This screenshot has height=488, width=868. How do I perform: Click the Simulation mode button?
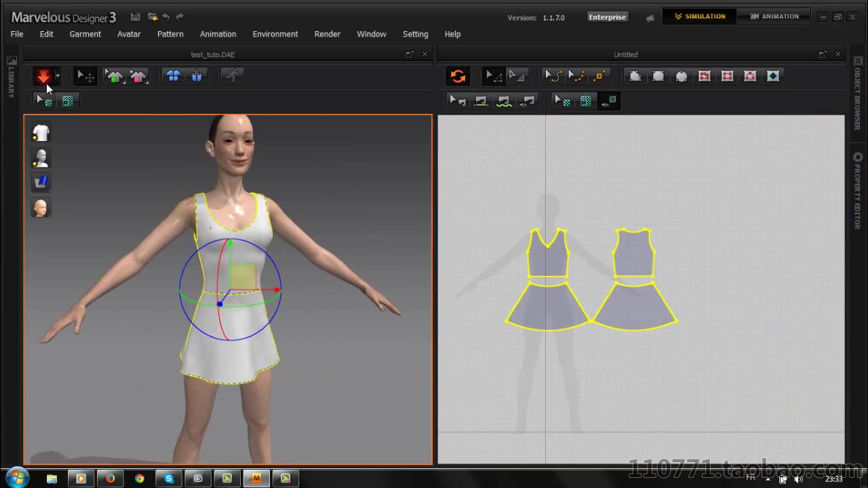(x=699, y=16)
